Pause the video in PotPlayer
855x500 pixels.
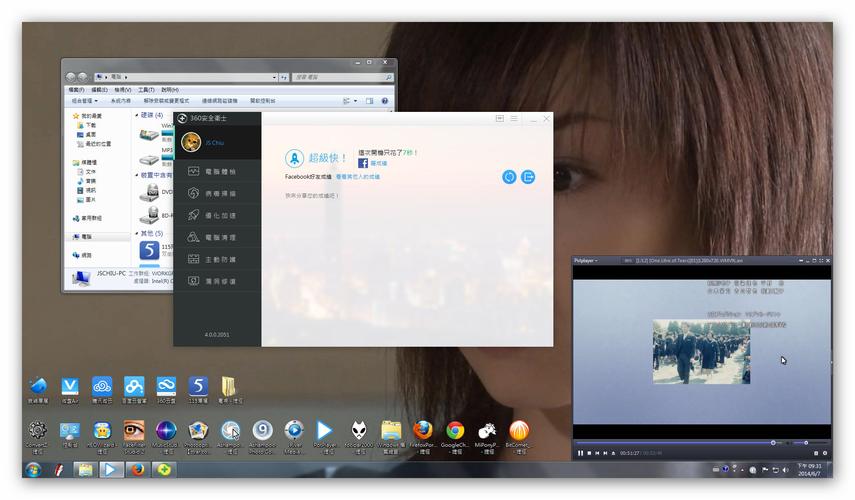coord(580,453)
